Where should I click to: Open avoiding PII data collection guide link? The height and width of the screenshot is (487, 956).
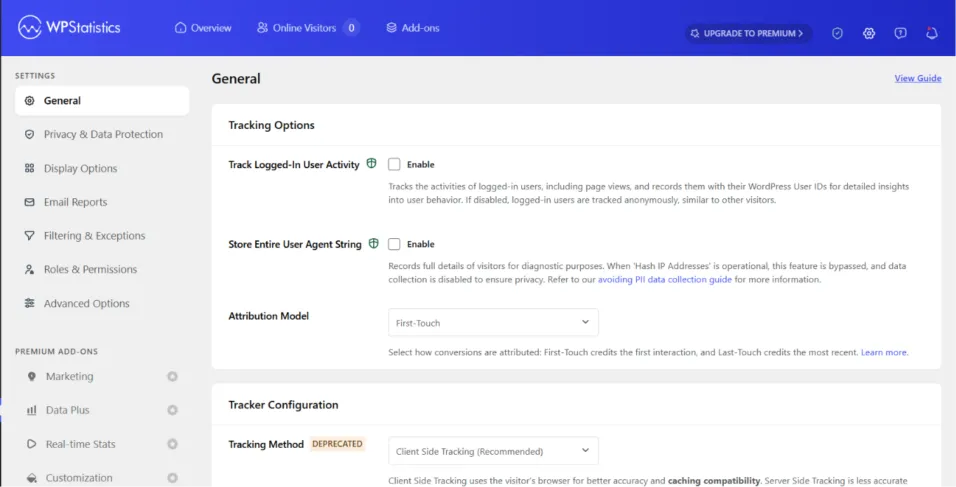click(x=665, y=279)
